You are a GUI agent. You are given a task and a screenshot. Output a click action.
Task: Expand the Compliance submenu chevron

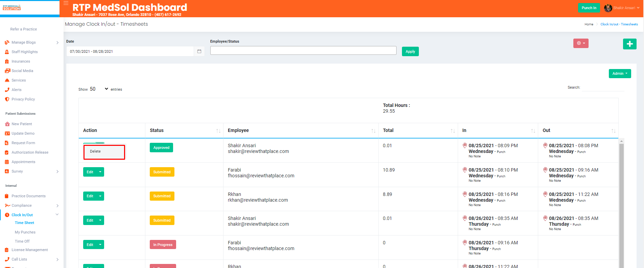point(57,206)
